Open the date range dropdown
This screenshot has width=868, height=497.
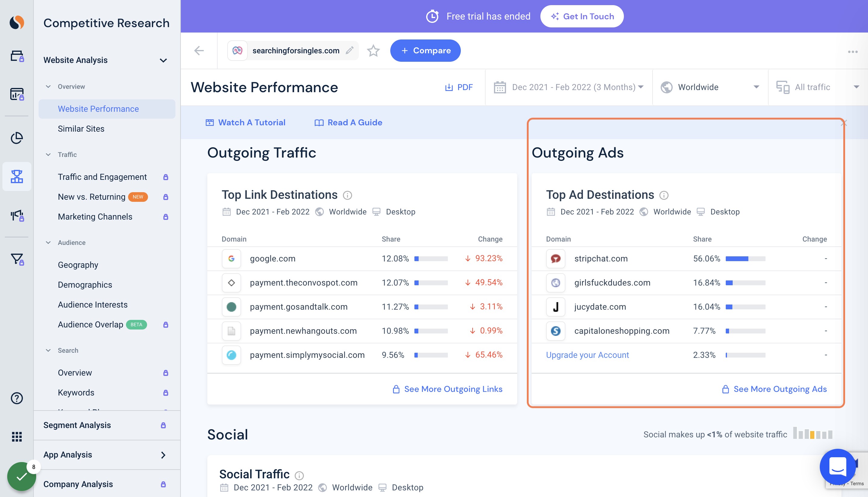[568, 87]
